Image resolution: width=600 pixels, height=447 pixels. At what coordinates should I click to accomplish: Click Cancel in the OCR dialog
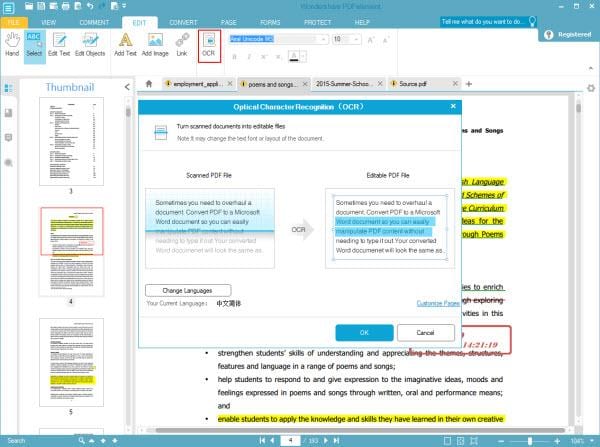(426, 333)
